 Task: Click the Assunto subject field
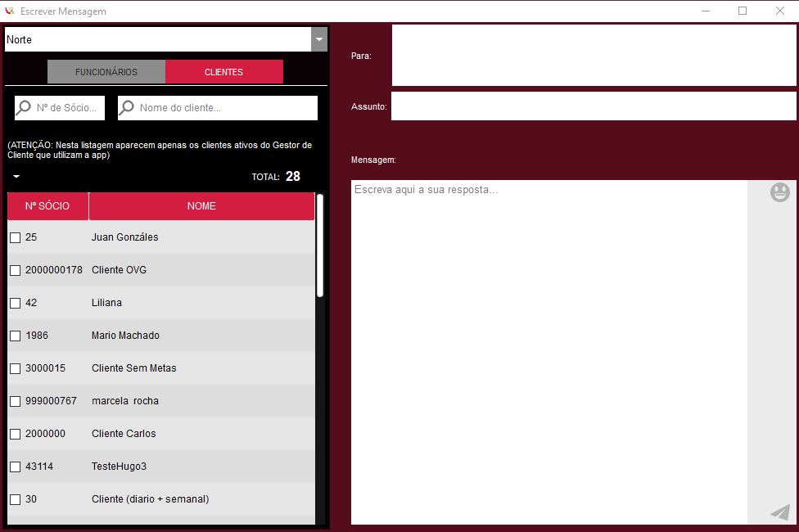pos(594,106)
